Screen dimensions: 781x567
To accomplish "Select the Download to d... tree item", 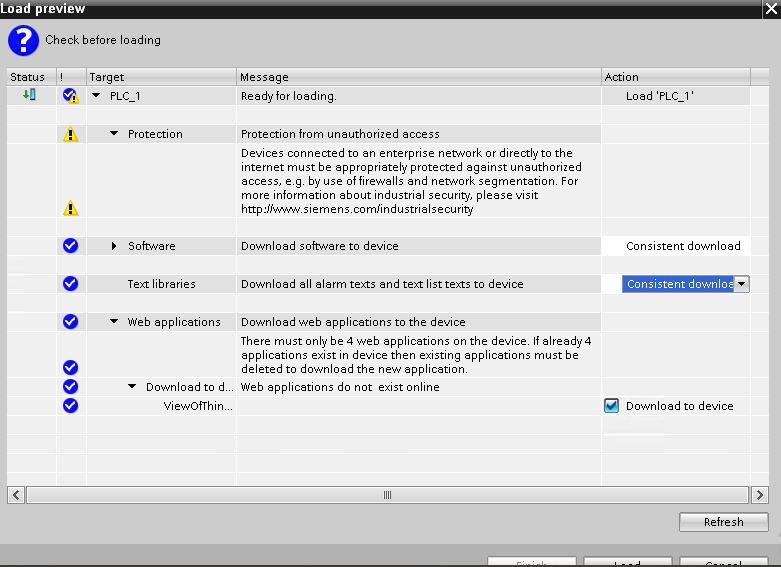I will coord(190,387).
